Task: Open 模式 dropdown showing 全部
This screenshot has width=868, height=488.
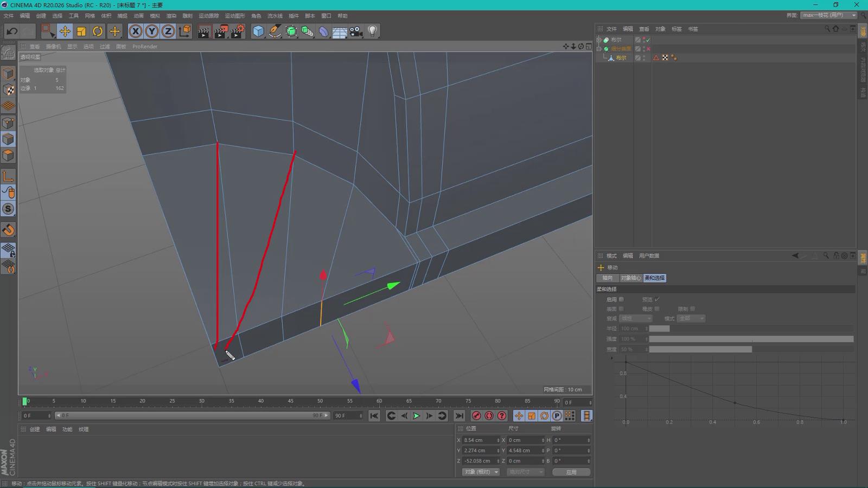Action: click(x=691, y=318)
